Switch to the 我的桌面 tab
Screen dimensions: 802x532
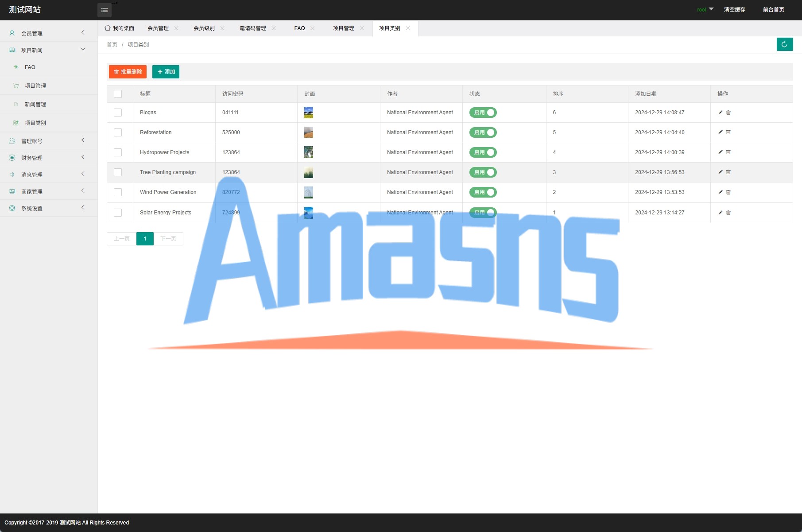pyautogui.click(x=120, y=28)
